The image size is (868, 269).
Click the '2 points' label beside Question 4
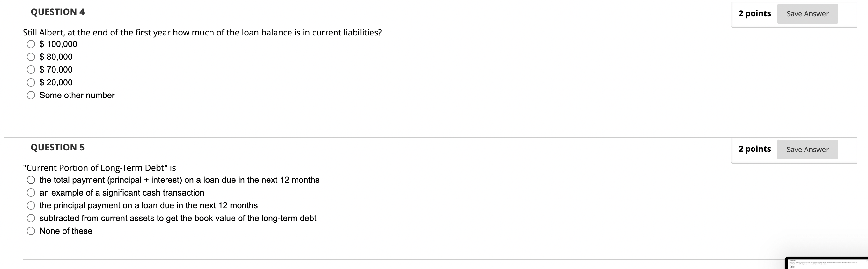point(755,13)
